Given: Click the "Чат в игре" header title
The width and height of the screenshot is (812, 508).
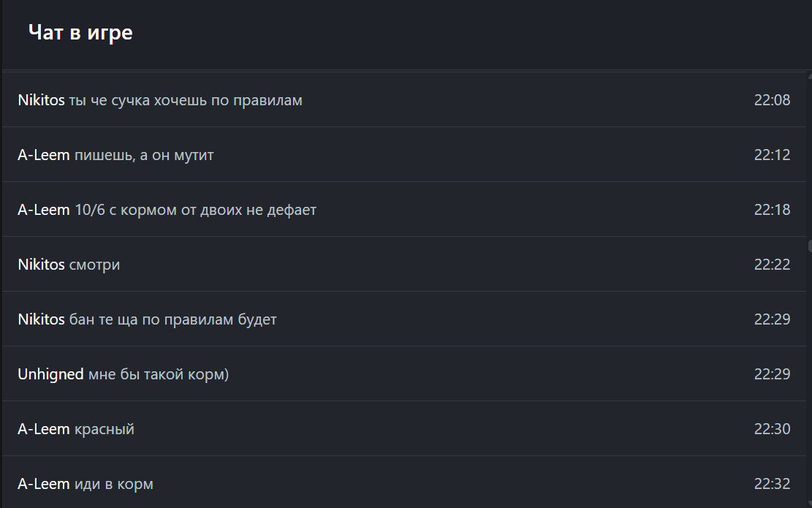Looking at the screenshot, I should tap(80, 33).
